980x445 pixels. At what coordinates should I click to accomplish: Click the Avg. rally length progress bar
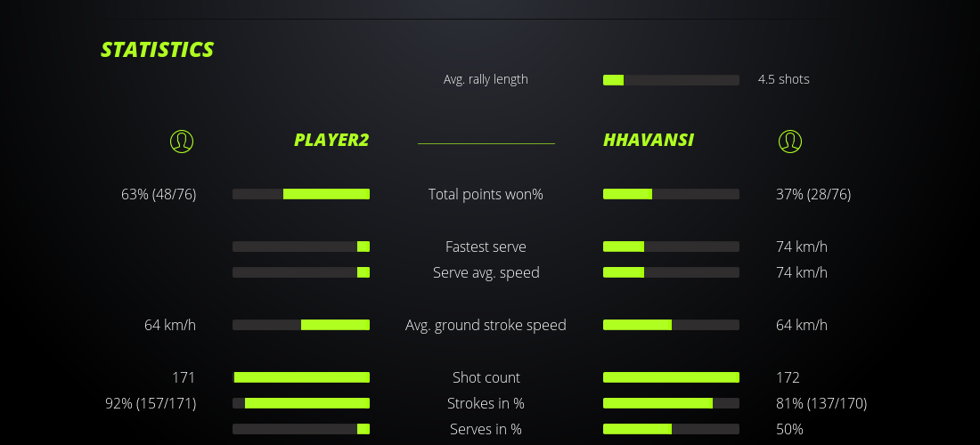click(x=671, y=80)
